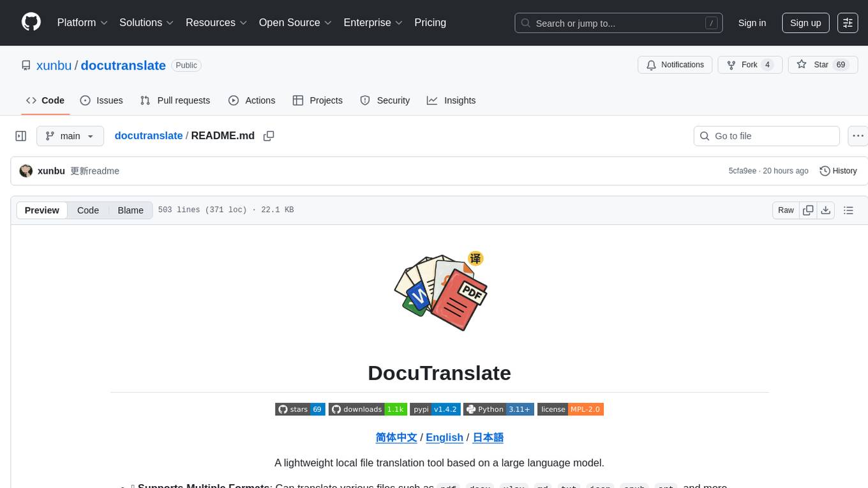Switch to the Insights tab
This screenshot has height=488, width=868.
451,100
